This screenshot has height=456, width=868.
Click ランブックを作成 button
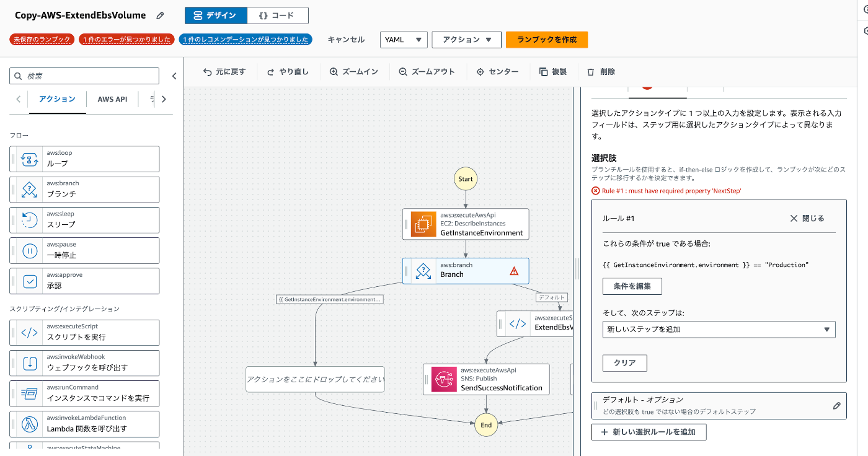point(547,40)
